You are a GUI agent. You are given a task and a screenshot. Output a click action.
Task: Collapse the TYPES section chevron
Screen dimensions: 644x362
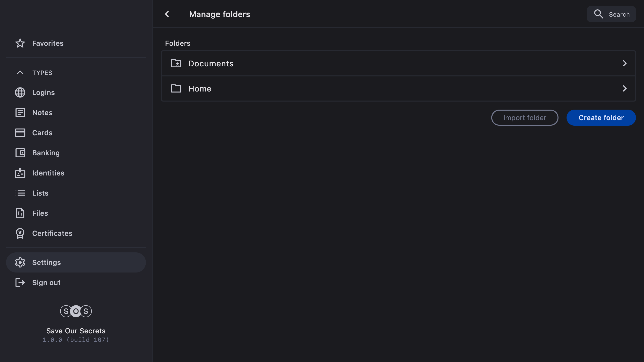click(x=20, y=73)
